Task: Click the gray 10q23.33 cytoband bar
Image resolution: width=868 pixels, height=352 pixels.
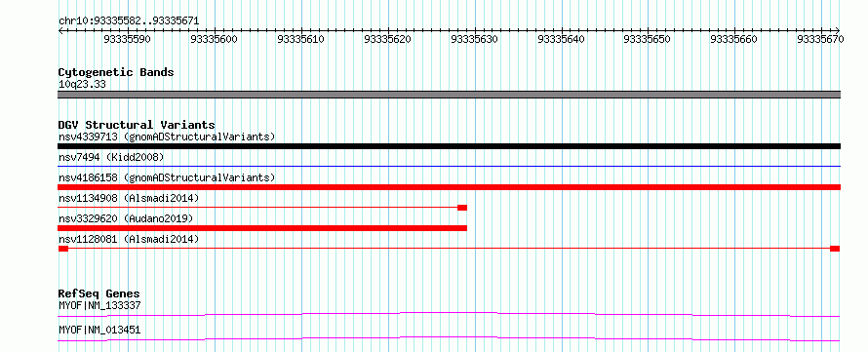Action: 449,95
